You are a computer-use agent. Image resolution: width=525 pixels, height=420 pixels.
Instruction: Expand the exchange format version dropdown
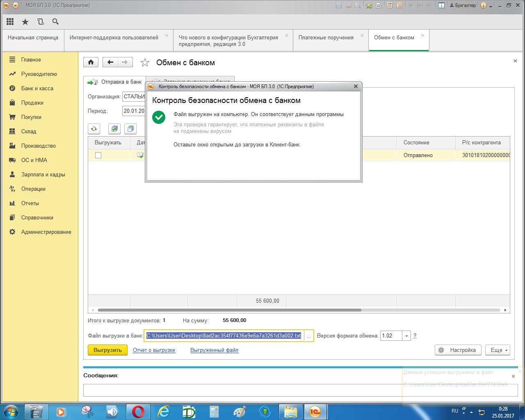click(406, 336)
